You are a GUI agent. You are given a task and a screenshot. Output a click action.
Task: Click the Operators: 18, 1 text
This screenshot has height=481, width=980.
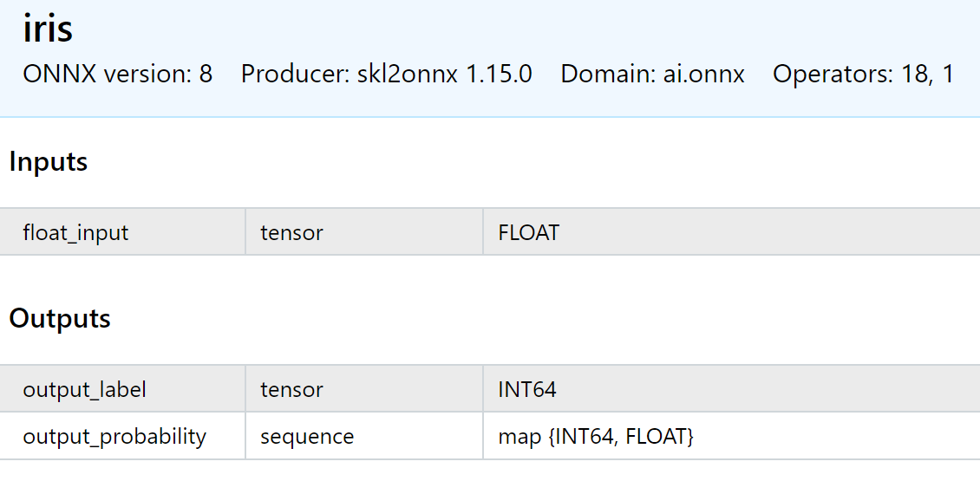point(863,75)
